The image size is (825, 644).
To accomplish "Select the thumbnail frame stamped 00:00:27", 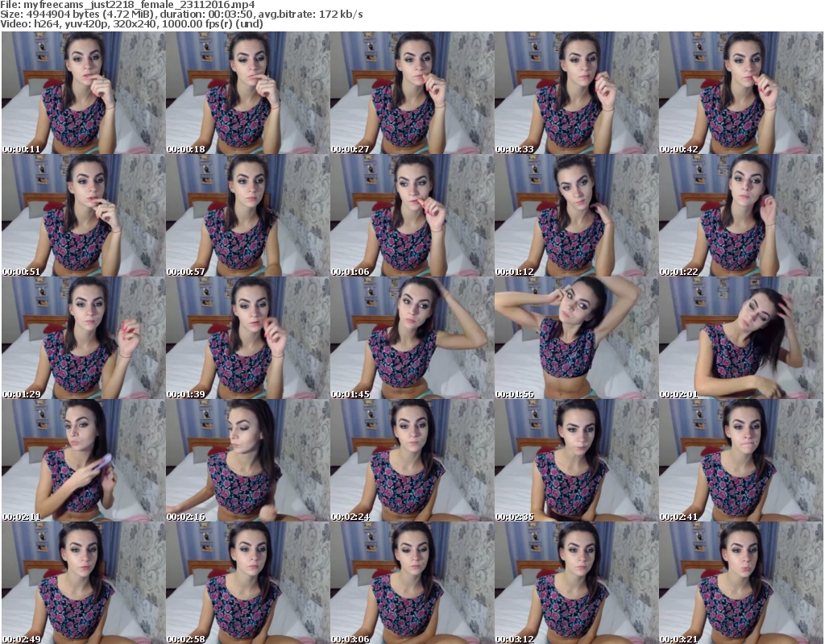I will coord(412,93).
